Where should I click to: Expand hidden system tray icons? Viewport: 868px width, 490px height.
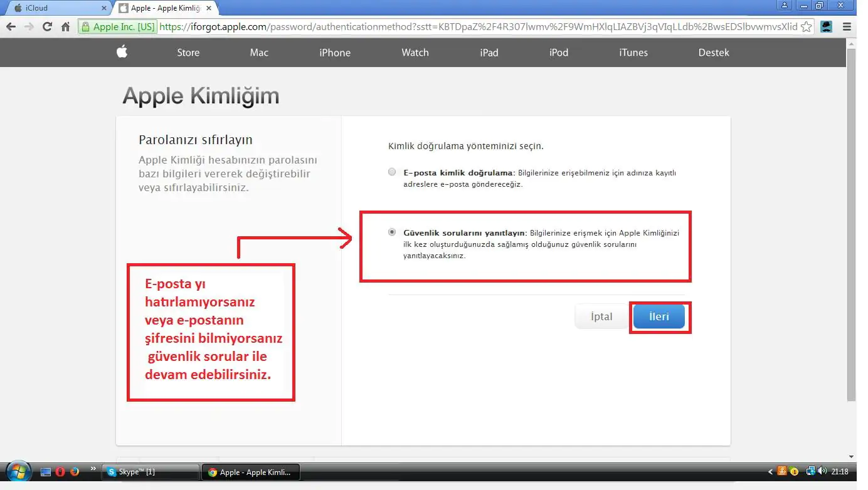point(770,471)
